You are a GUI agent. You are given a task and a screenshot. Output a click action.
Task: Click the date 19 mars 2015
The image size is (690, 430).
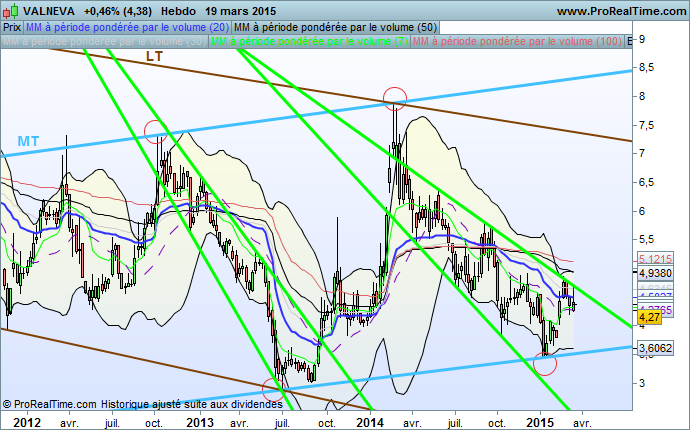[x=241, y=11]
